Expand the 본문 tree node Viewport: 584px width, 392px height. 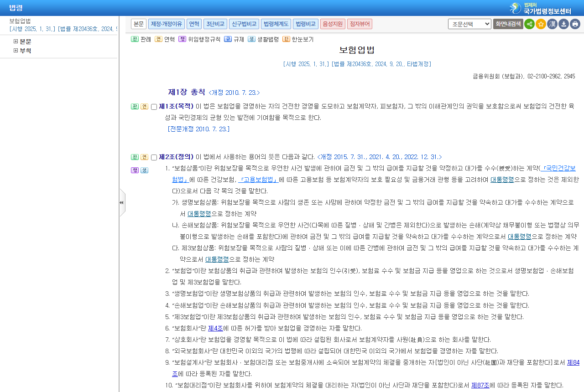16,41
